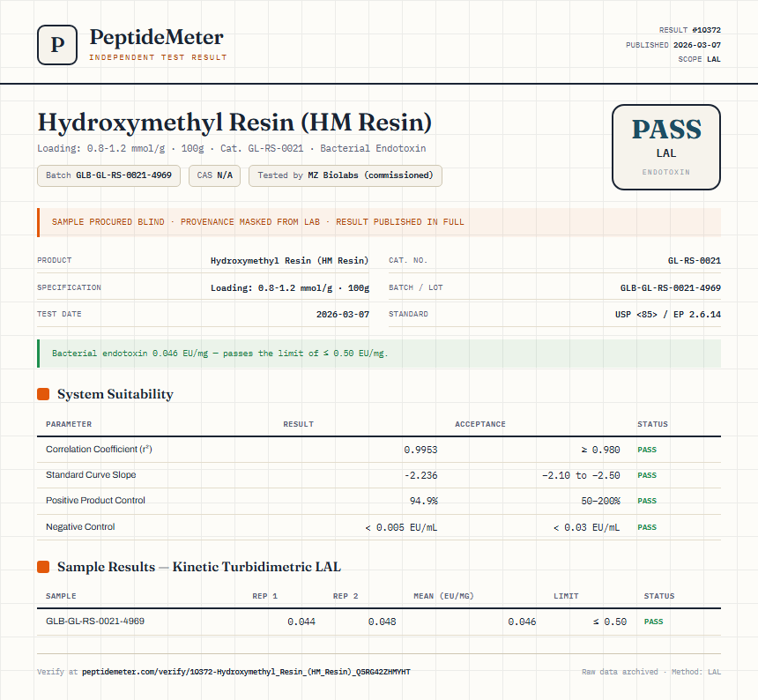Click the Hydroxymethyl Resin (HM Resin) title
The image size is (758, 700).
(234, 122)
